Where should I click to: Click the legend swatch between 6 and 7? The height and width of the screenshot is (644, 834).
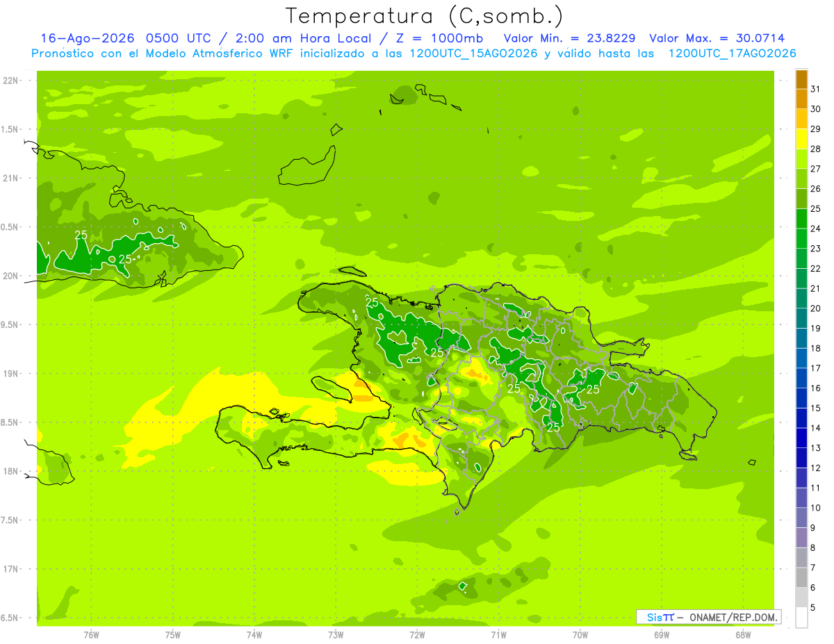(x=801, y=577)
